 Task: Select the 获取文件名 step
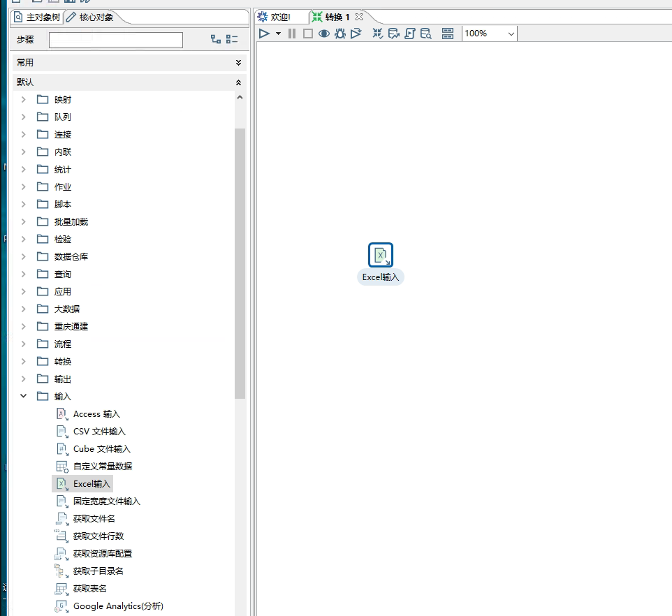tap(94, 519)
